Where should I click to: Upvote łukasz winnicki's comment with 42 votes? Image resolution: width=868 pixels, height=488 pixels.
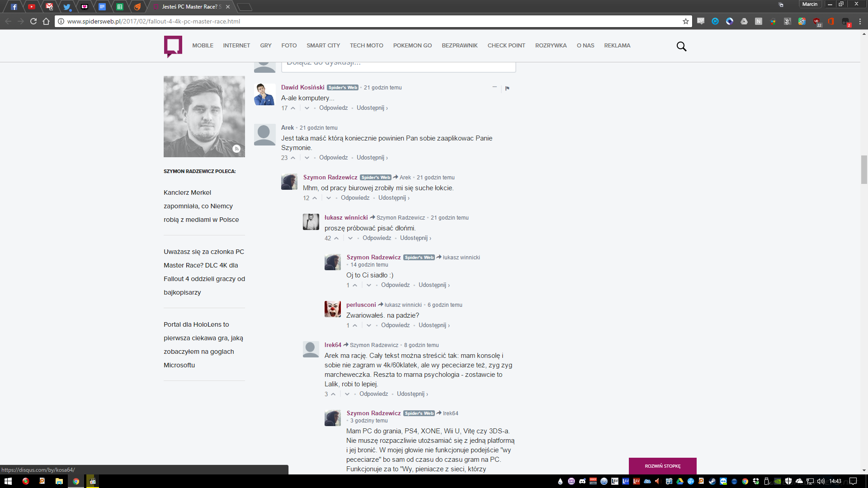[x=336, y=238]
